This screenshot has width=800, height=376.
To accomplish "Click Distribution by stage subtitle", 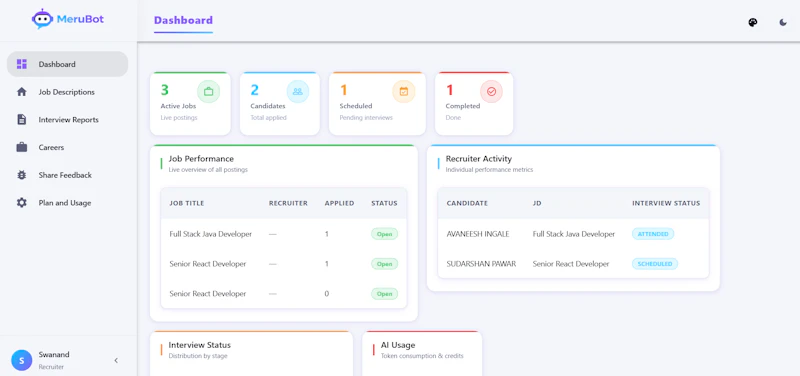I will (198, 356).
